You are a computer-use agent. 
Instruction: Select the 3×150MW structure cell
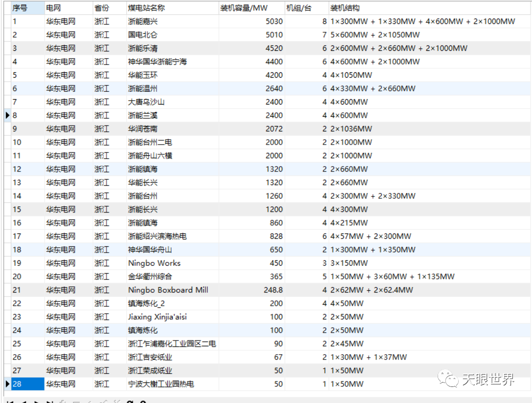(429, 263)
